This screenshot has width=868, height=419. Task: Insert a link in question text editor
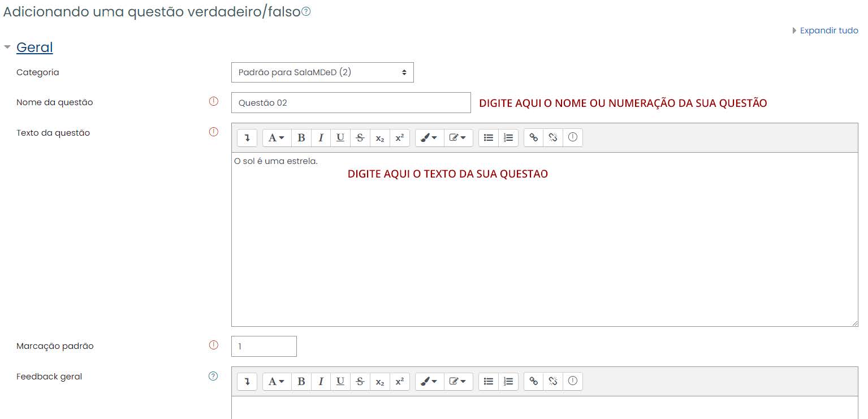tap(533, 137)
